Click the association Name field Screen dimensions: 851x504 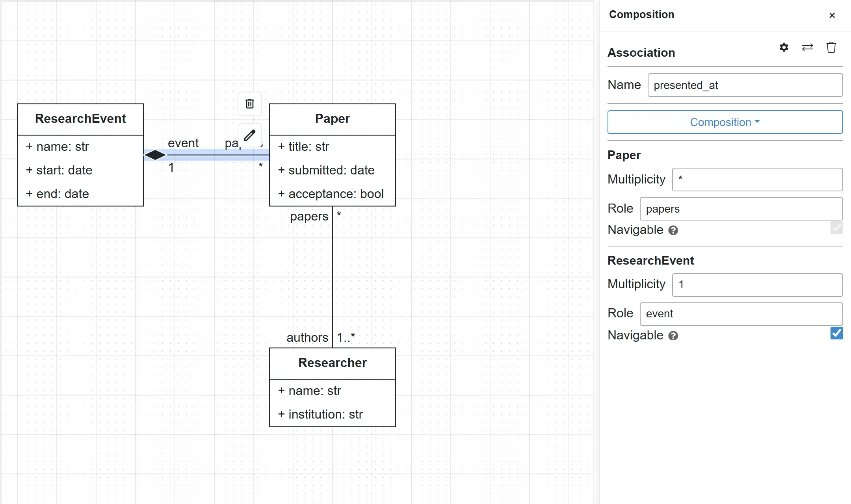[x=745, y=85]
